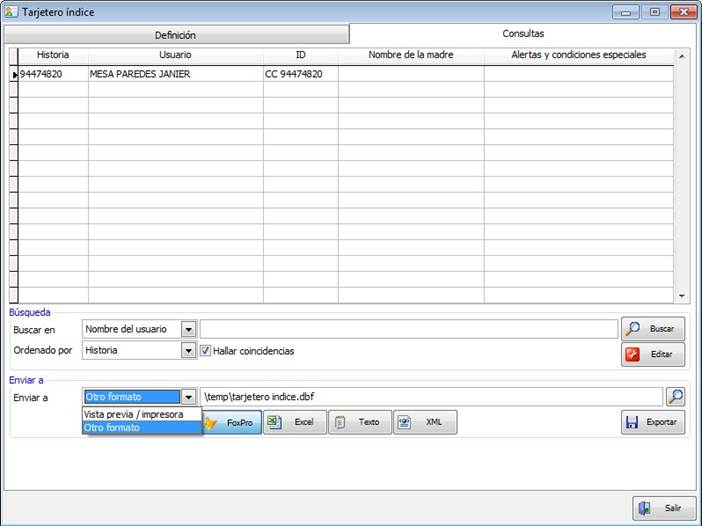702x526 pixels.
Task: Click the red edit icon on Editar
Action: (x=632, y=354)
